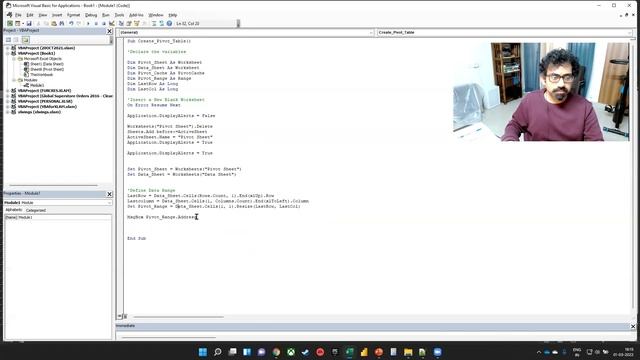Click the Reset stop toolbar icon

point(104,24)
